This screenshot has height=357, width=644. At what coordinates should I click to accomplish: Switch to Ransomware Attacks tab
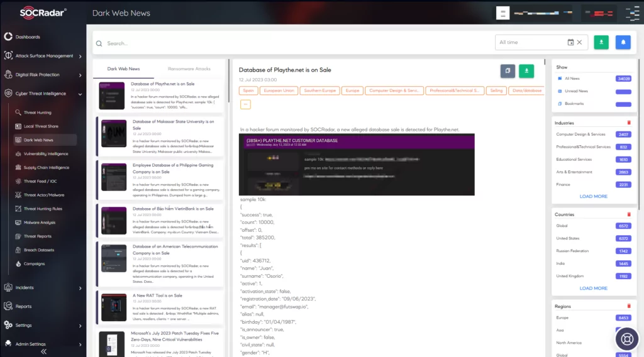[x=189, y=69]
